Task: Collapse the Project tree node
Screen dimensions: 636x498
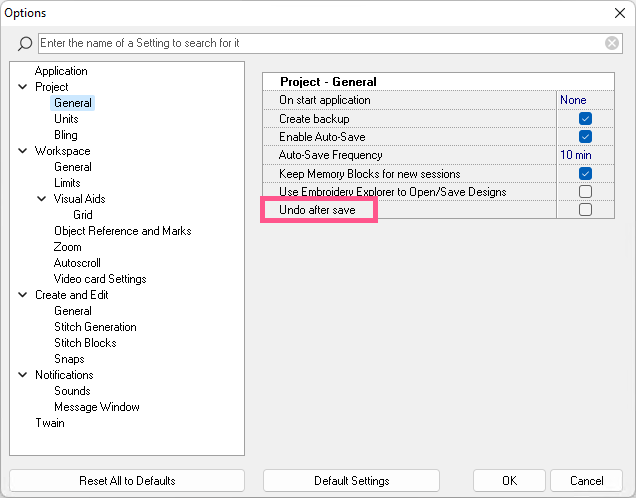Action: pos(23,87)
